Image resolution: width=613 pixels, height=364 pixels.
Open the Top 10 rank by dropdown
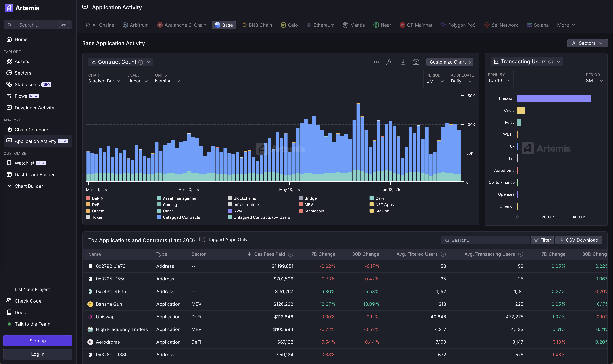tap(499, 80)
